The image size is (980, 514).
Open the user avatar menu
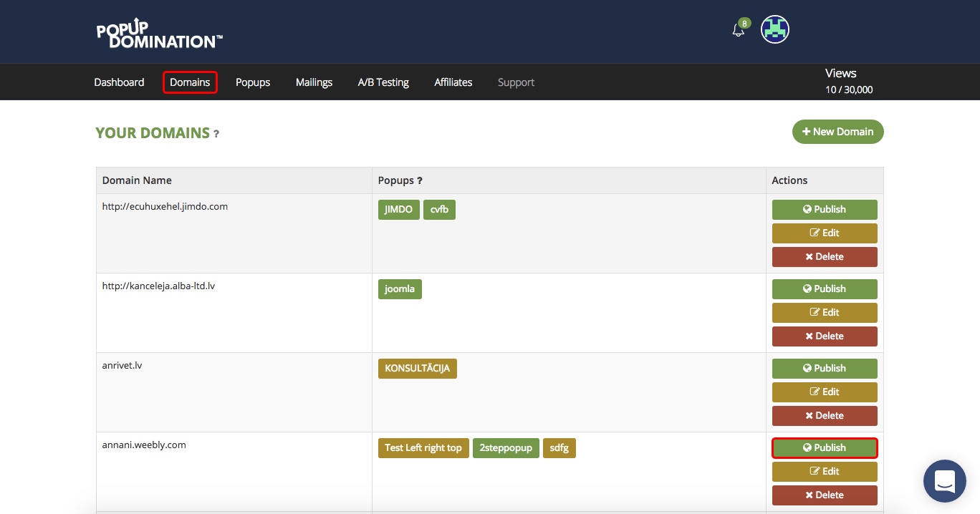tap(774, 29)
